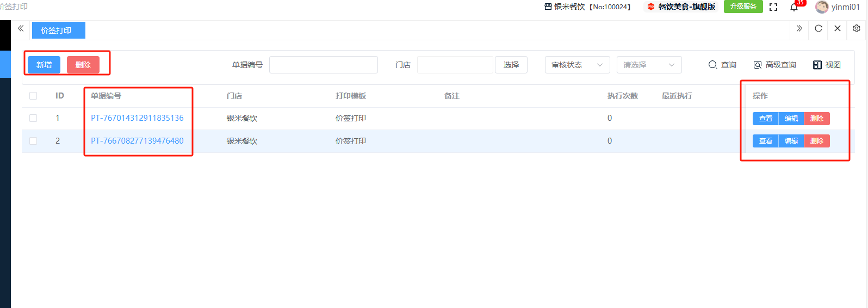Check the checkbox for row 2

[x=33, y=141]
